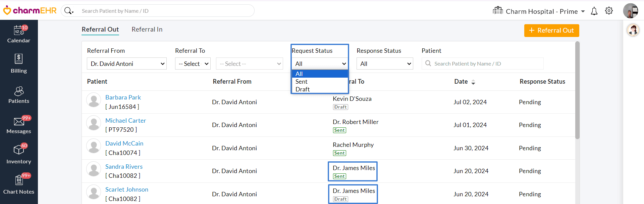Open Michael Carter patient link
The height and width of the screenshot is (204, 644).
(x=125, y=121)
